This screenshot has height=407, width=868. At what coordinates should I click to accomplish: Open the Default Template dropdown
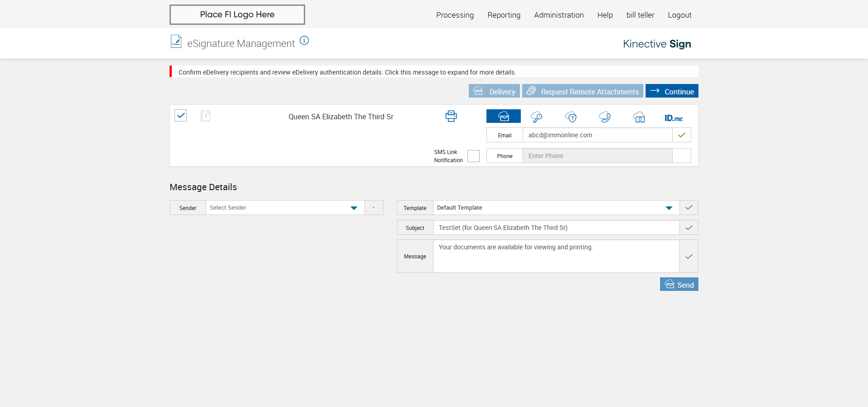(x=556, y=208)
